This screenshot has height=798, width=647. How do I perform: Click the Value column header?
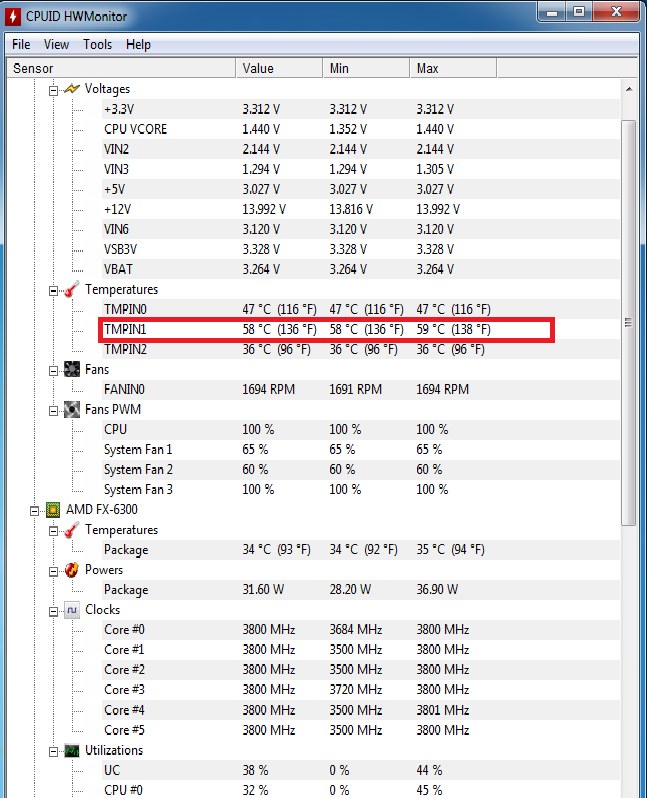pos(279,68)
